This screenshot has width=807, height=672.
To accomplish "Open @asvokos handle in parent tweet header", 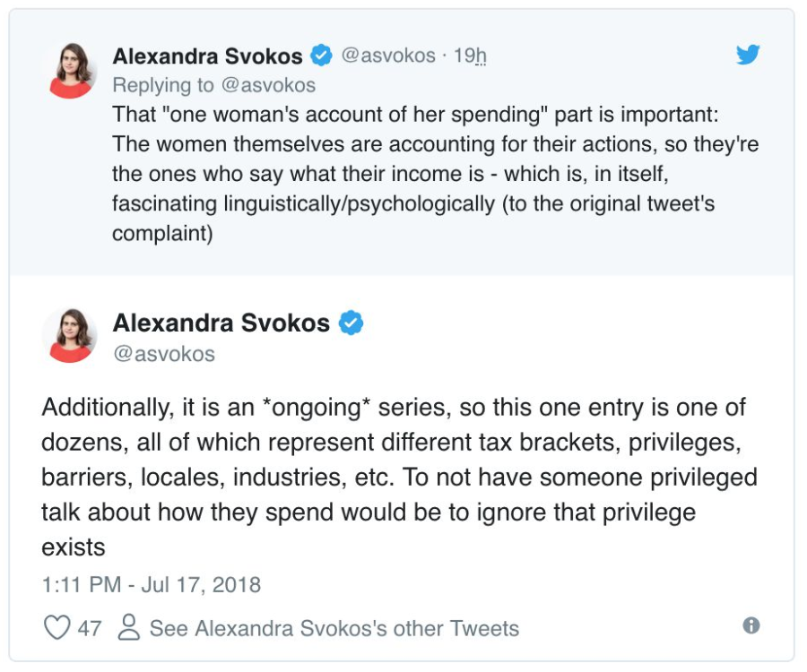I will [x=388, y=55].
